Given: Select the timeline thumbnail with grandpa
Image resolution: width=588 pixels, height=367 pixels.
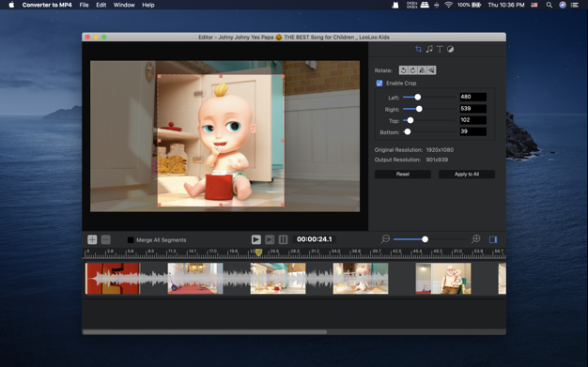Looking at the screenshot, I should [x=443, y=278].
